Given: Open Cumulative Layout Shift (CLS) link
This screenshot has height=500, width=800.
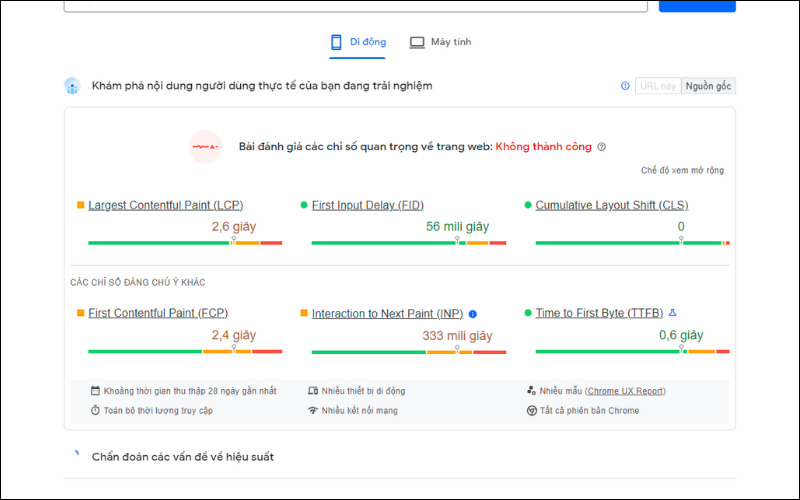Looking at the screenshot, I should 612,205.
